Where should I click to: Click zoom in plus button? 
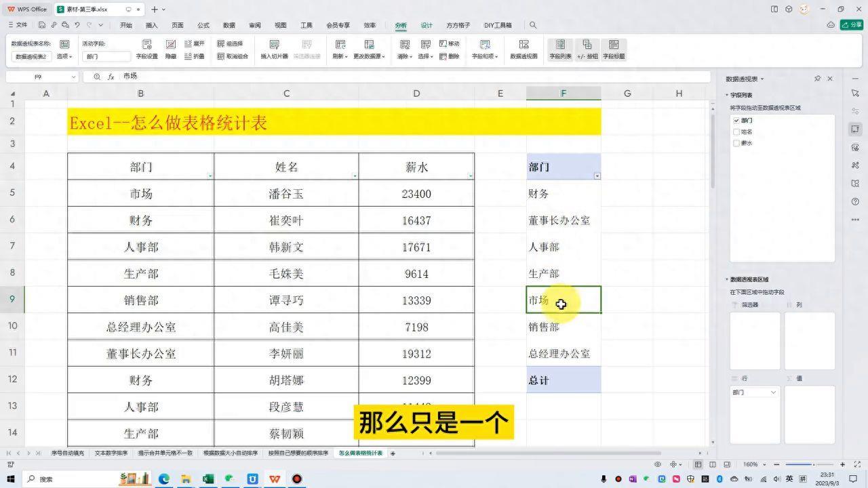point(843,464)
